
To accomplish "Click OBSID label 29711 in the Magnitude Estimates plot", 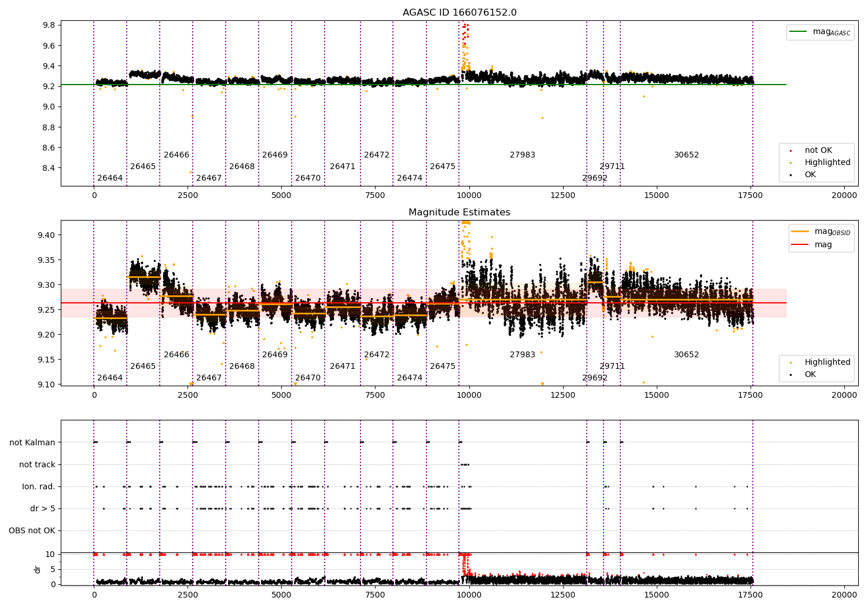I will pos(612,367).
